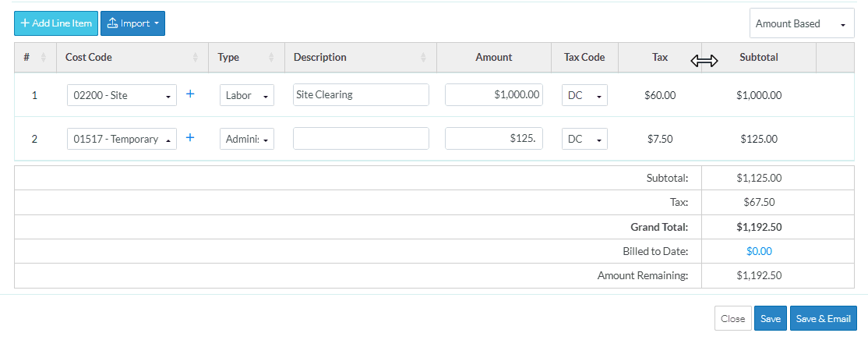This screenshot has height=340, width=868.
Task: Click plus icon beside 02200 - Site
Action: [190, 94]
